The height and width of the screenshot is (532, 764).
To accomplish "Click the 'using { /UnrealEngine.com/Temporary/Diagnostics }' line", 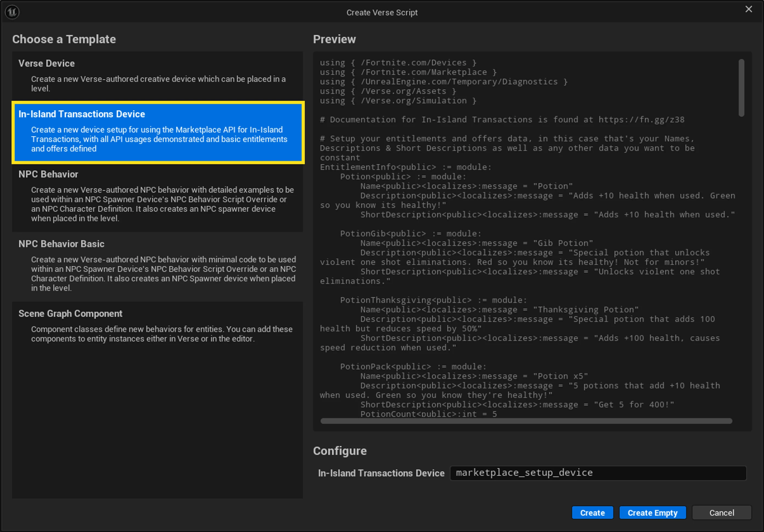I will pos(444,82).
